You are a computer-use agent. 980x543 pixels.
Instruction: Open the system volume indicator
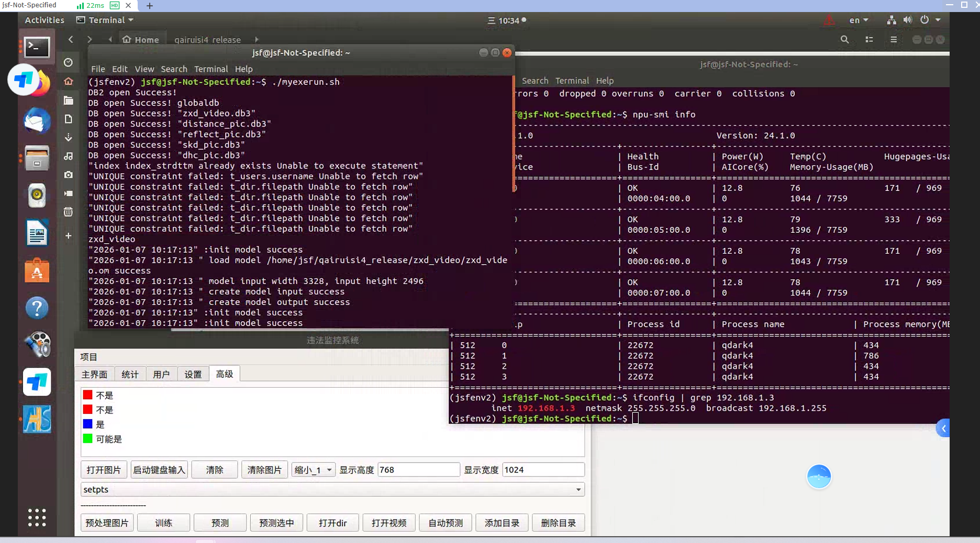[907, 20]
